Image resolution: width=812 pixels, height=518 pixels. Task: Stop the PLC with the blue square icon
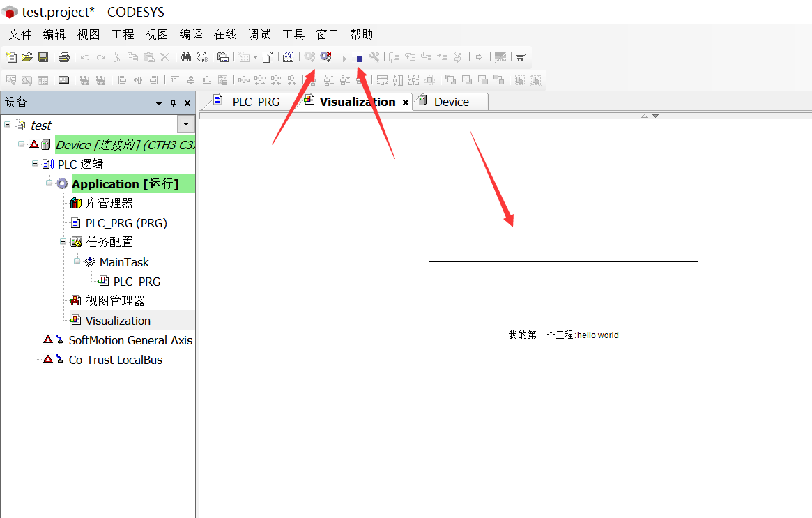pyautogui.click(x=358, y=57)
